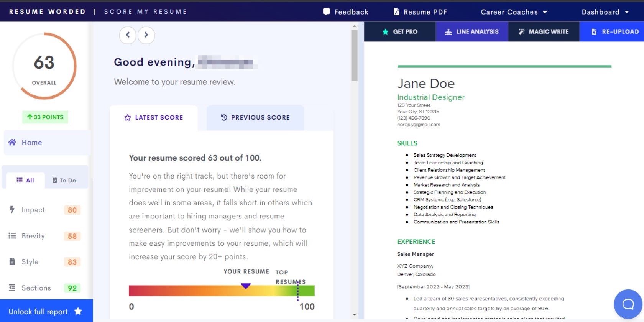The width and height of the screenshot is (644, 322).
Task: Click the Re-Upload button
Action: [615, 31]
